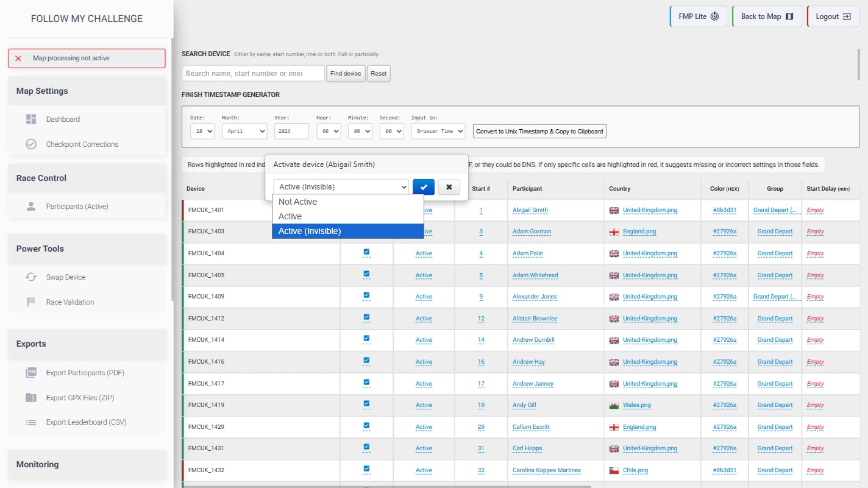The width and height of the screenshot is (868, 488).
Task: Click the Dashboard icon in sidebar
Action: pyautogui.click(x=31, y=119)
